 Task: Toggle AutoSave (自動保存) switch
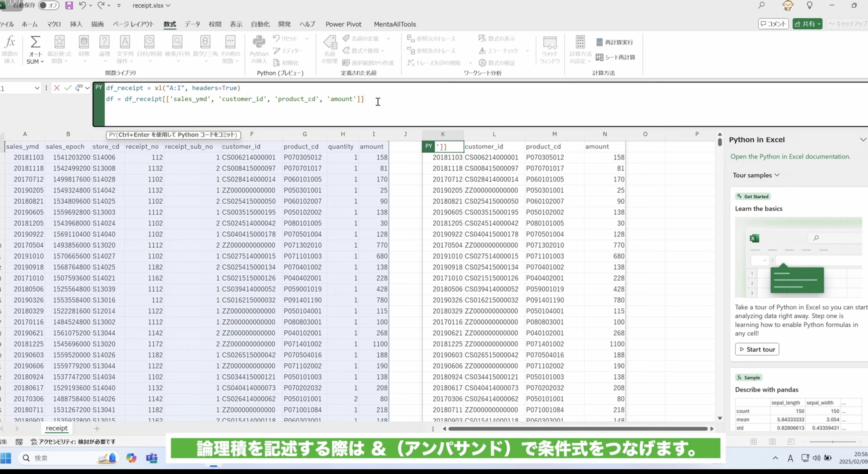(49, 5)
